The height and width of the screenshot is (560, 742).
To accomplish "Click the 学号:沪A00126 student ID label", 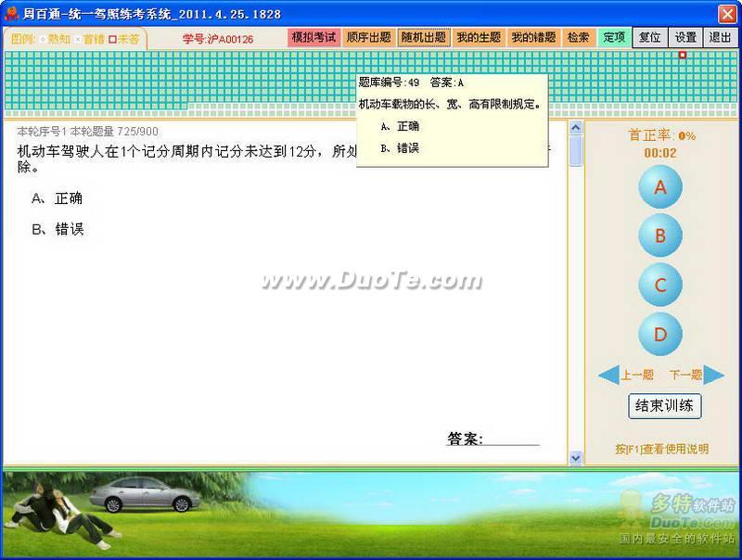I will (x=218, y=39).
